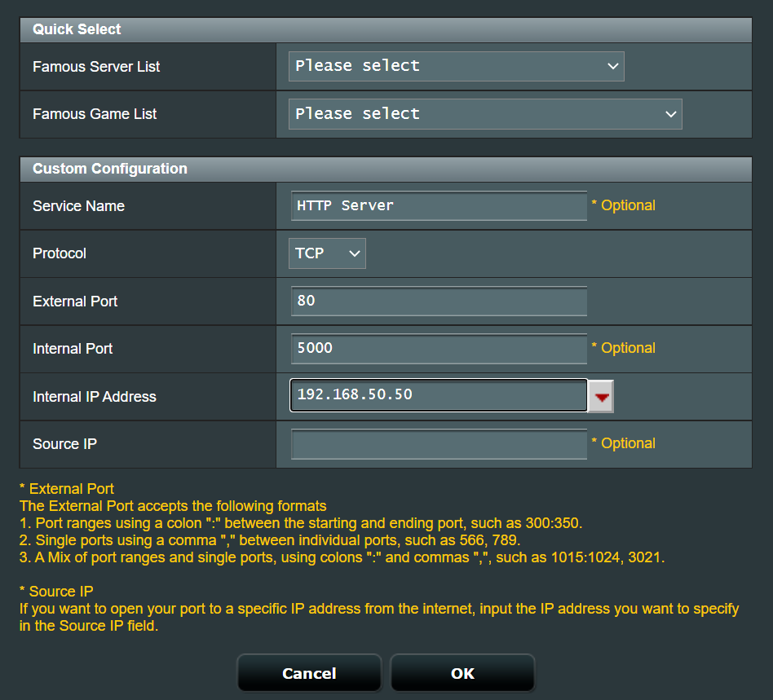Select the Internal IP Address text field
The width and height of the screenshot is (773, 700).
(439, 395)
